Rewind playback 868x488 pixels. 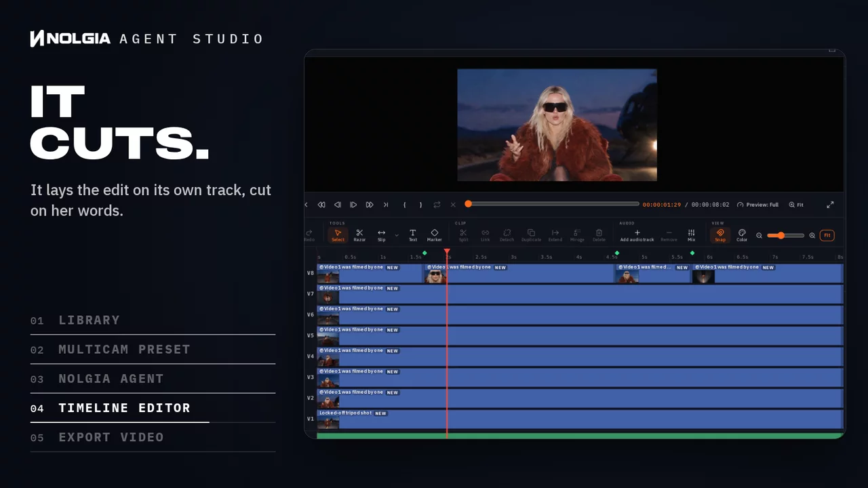tap(321, 205)
